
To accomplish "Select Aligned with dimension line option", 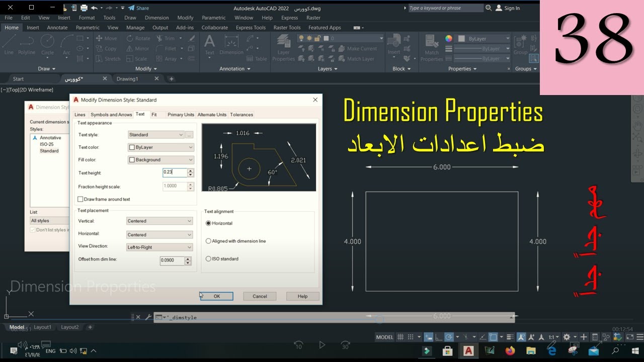I will click(235, 241).
